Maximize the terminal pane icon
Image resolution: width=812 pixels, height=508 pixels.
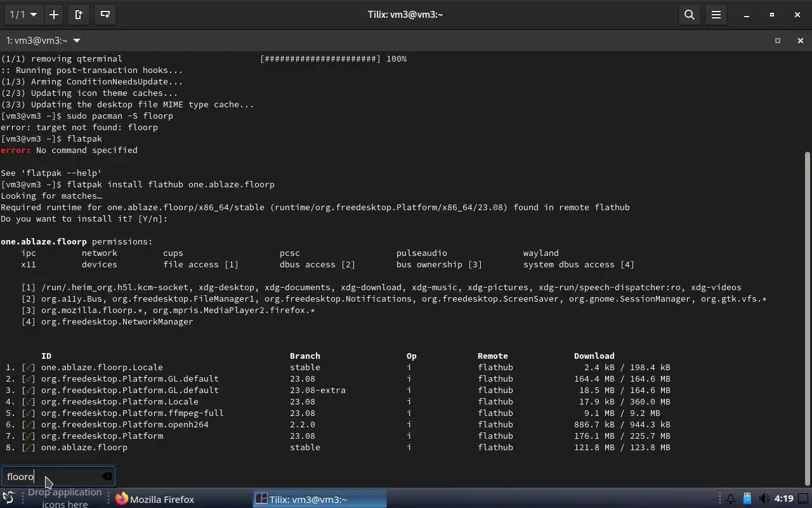(x=778, y=41)
